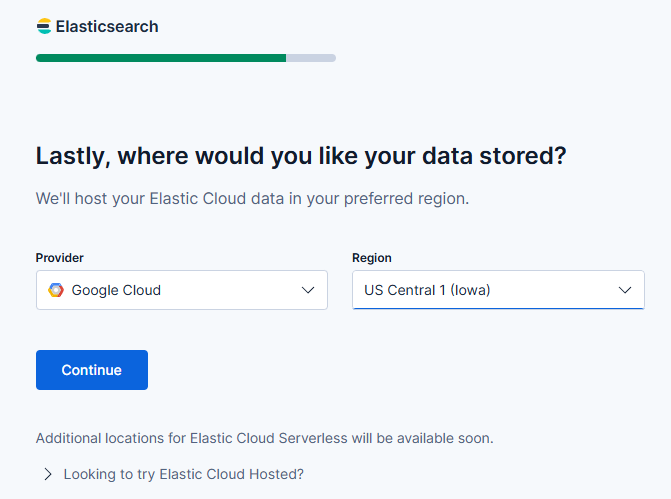Click the Region field label

click(x=372, y=258)
